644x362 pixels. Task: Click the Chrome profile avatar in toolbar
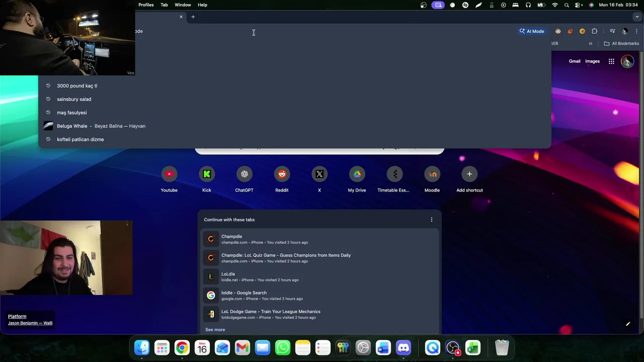click(625, 31)
